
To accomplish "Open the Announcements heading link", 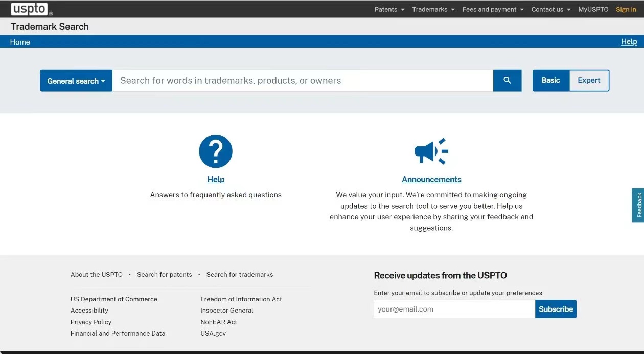I will [x=431, y=179].
